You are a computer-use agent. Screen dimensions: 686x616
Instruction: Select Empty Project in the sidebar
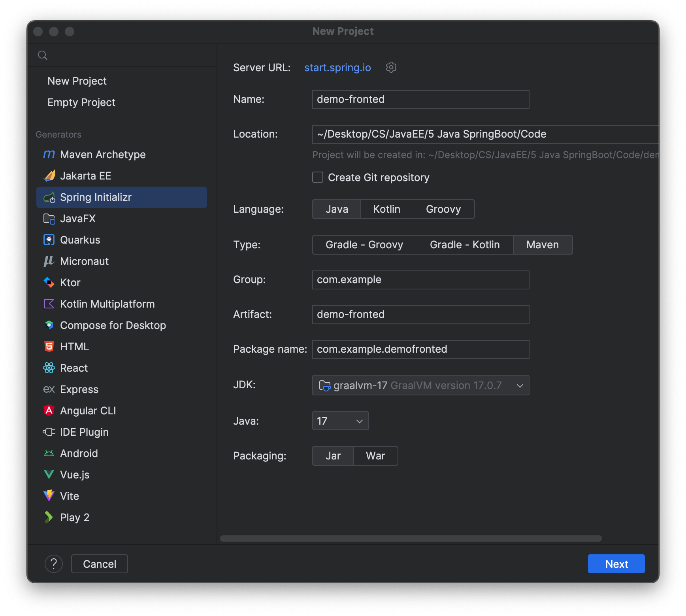click(81, 102)
